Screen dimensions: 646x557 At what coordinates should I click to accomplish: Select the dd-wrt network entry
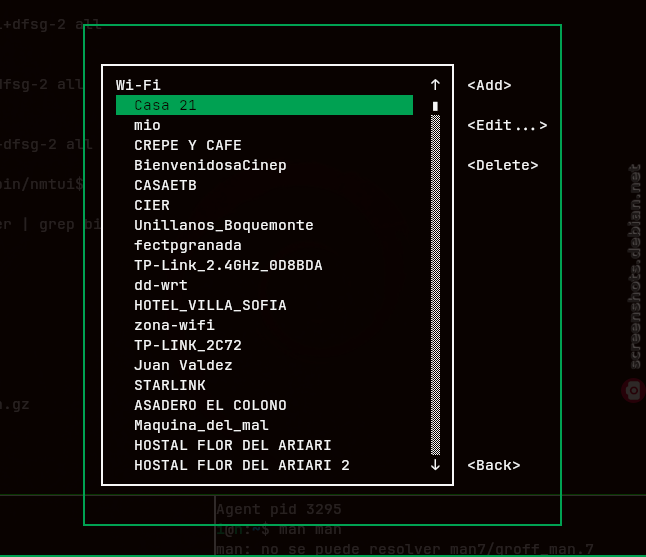pos(264,285)
